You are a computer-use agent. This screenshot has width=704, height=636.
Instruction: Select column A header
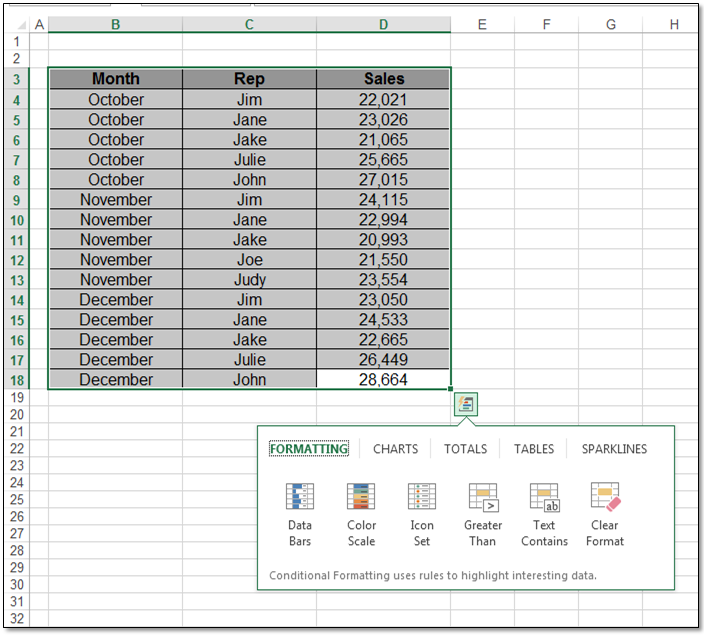coord(39,24)
